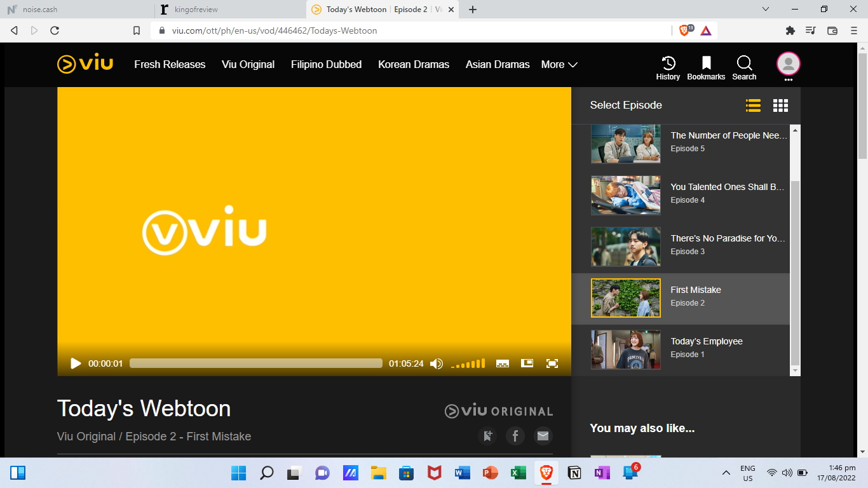868x488 pixels.
Task: Open Notion from the taskbar
Action: [574, 473]
